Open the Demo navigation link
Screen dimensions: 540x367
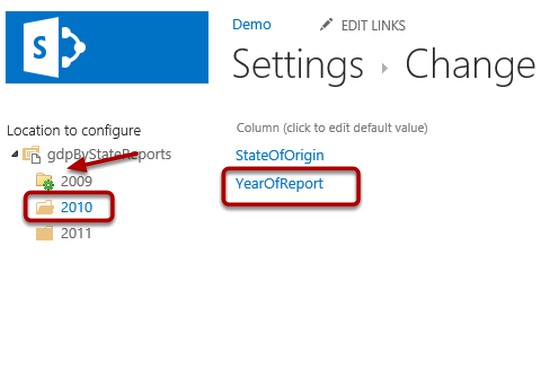pos(252,24)
